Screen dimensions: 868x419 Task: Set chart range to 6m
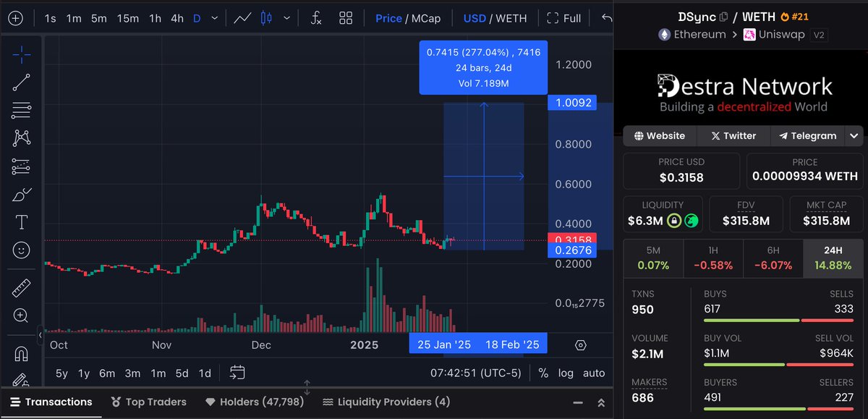(x=107, y=373)
